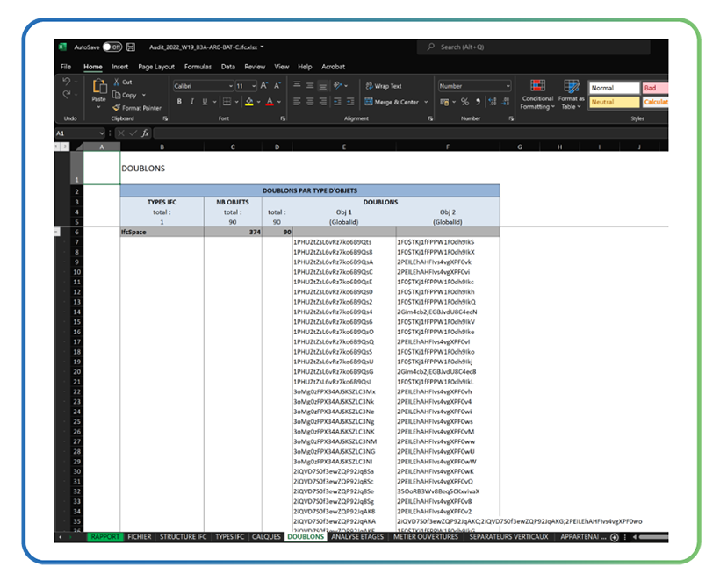Open the Font size dropdown
This screenshot has width=720, height=588.
point(254,86)
